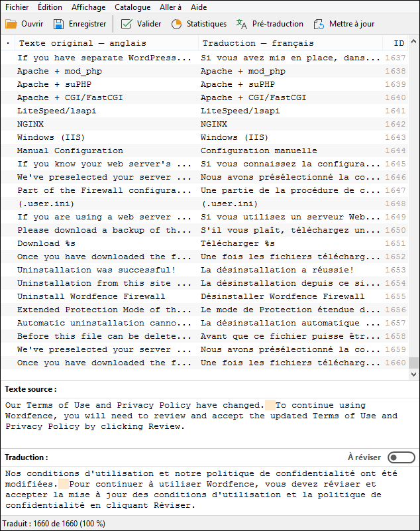The height and width of the screenshot is (531, 420).
Task: Open the Aide menu
Action: pyautogui.click(x=199, y=7)
